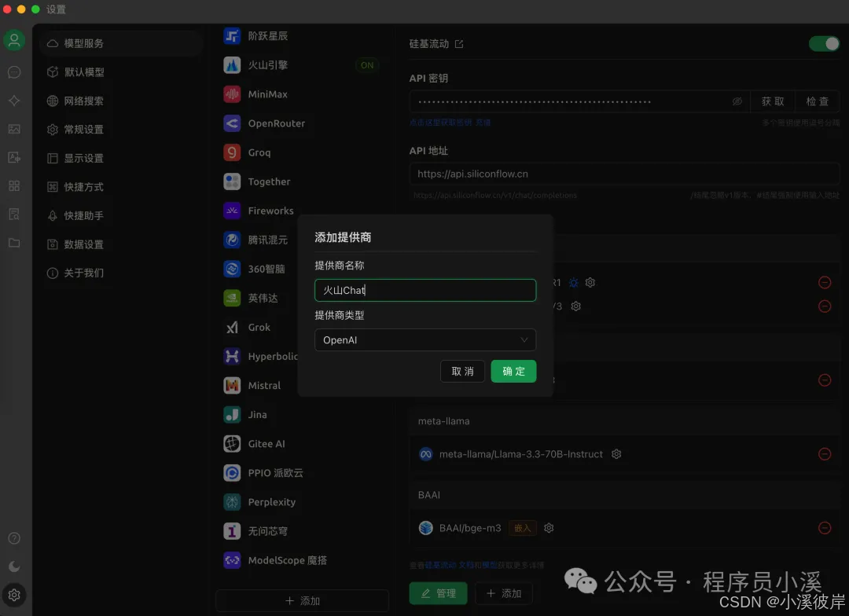Viewport: 849px width, 616px height.
Task: Open settings gear icon at sidebar bottom
Action: click(x=14, y=595)
